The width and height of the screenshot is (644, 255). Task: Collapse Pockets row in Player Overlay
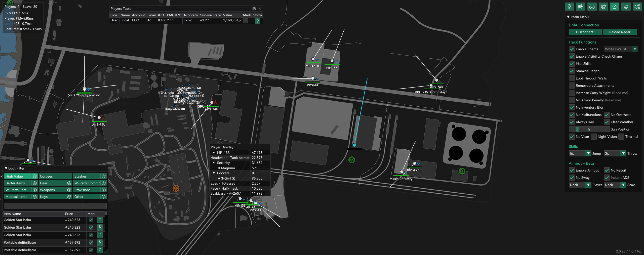[x=214, y=173]
